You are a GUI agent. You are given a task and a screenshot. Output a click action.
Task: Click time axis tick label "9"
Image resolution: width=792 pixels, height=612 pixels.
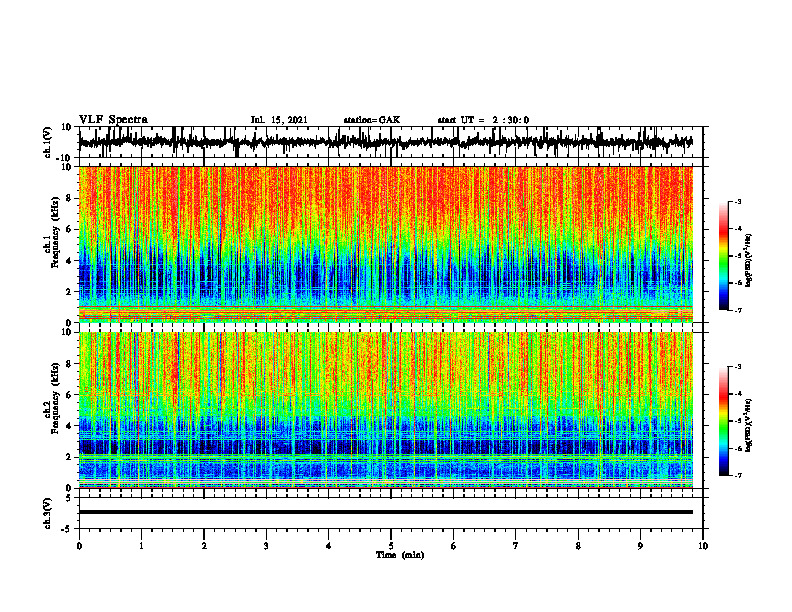pyautogui.click(x=640, y=546)
